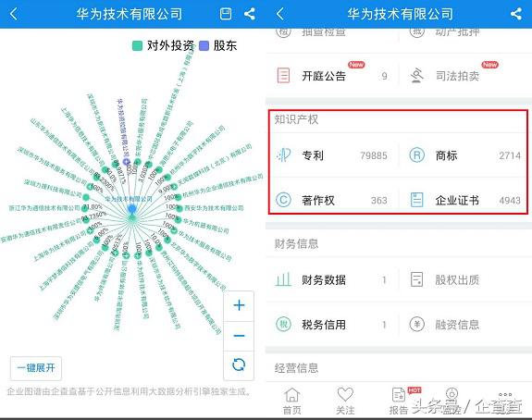Open the 股权出质 document icon

[x=416, y=279]
